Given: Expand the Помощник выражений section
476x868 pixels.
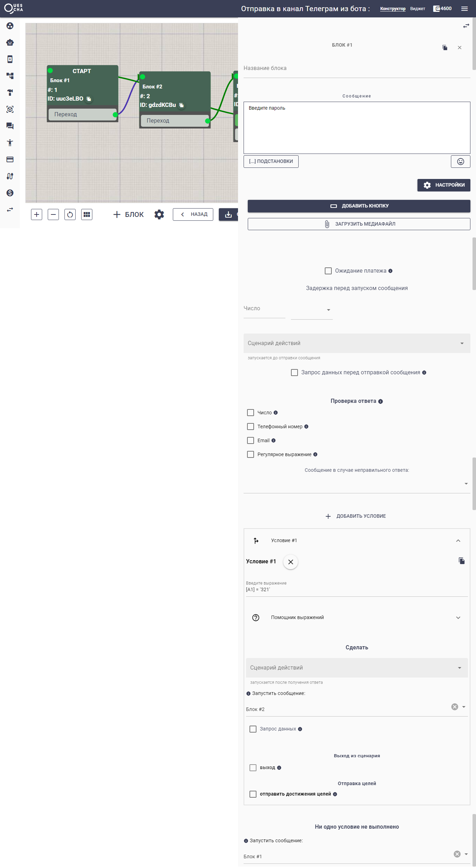Looking at the screenshot, I should point(356,617).
